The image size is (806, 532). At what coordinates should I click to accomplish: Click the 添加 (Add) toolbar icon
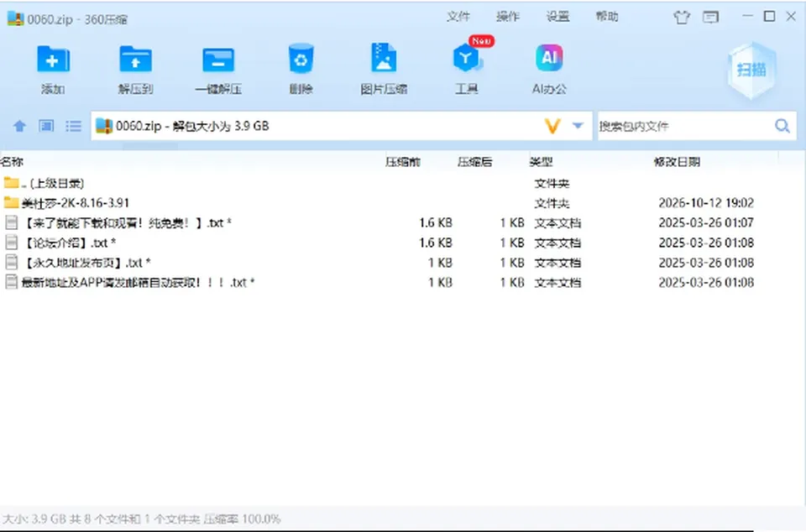pos(53,59)
